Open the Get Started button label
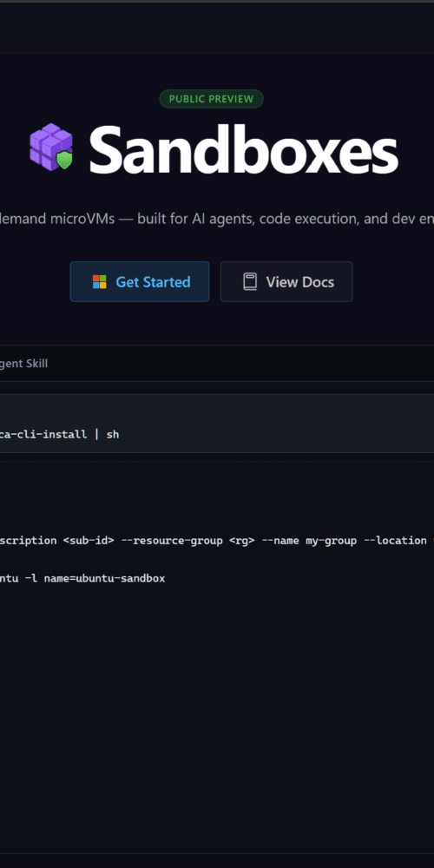Screen dimensions: 434x868 (153, 282)
